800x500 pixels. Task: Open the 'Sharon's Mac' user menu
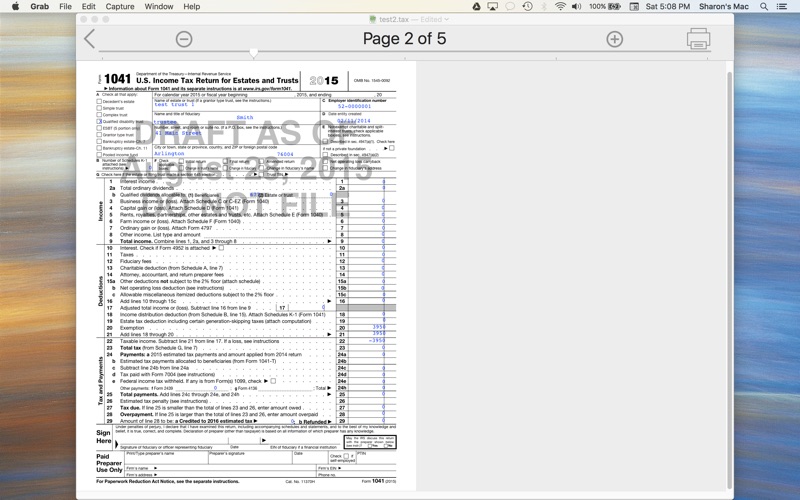coord(723,6)
